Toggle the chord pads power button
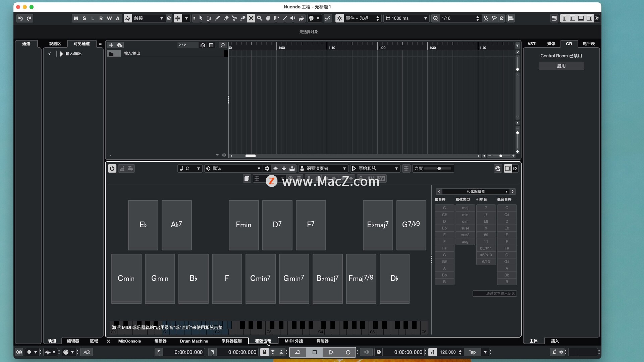 click(112, 168)
